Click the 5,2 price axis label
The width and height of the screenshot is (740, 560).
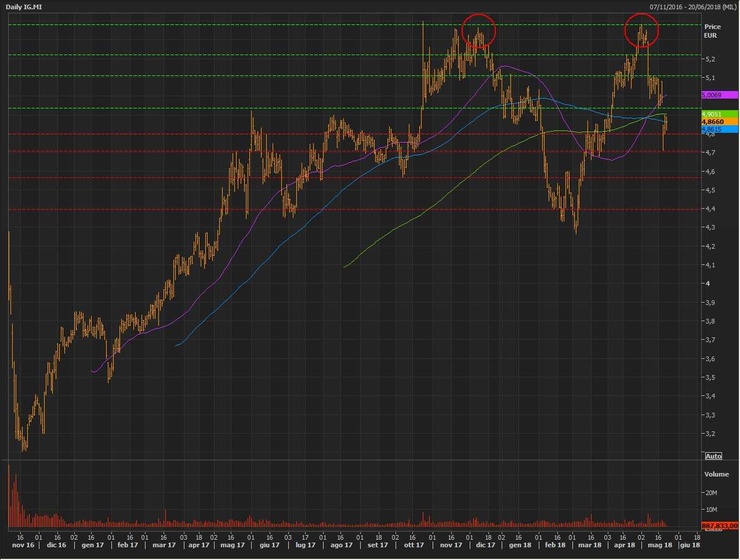tap(710, 59)
